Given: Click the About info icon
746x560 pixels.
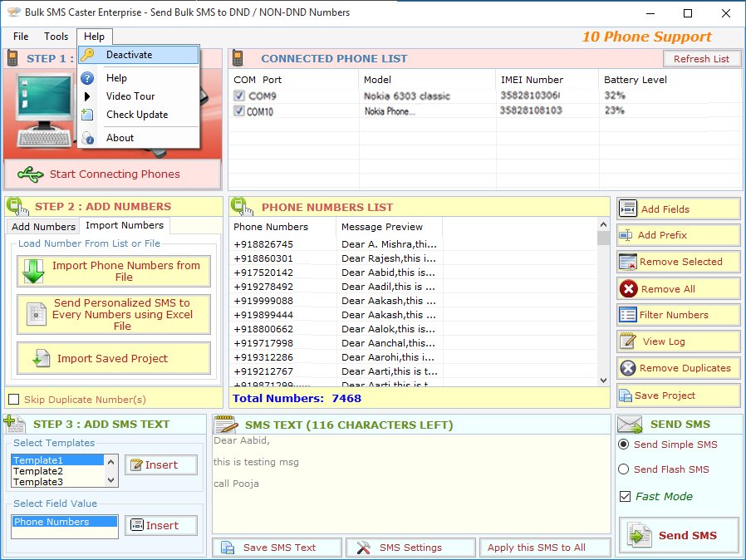Looking at the screenshot, I should tap(88, 138).
